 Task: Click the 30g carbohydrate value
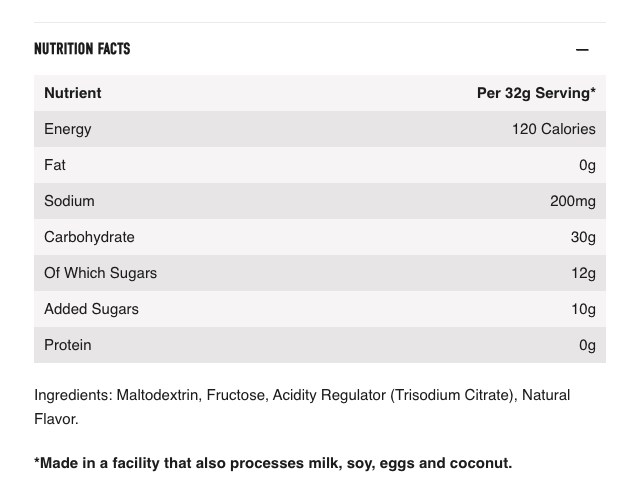tap(583, 237)
